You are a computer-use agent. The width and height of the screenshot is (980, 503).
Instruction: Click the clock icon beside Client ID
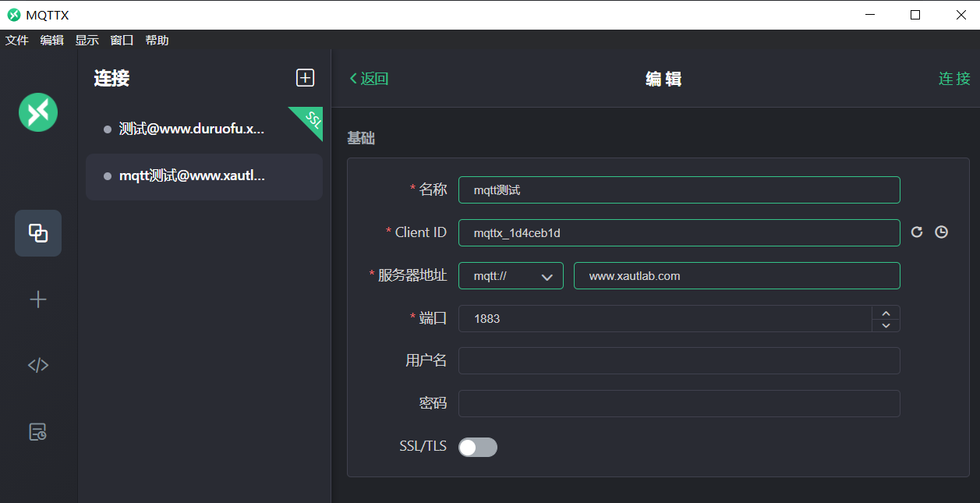[x=941, y=232]
